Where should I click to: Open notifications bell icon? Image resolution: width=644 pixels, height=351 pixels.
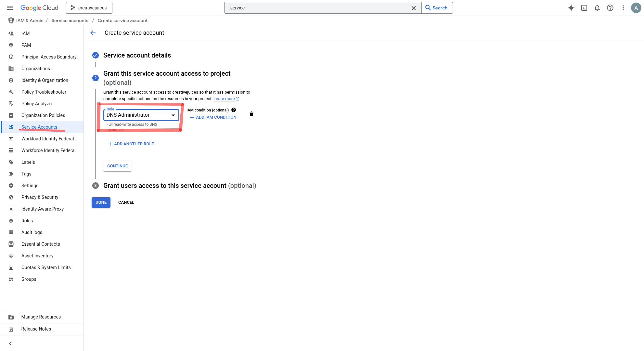(597, 8)
